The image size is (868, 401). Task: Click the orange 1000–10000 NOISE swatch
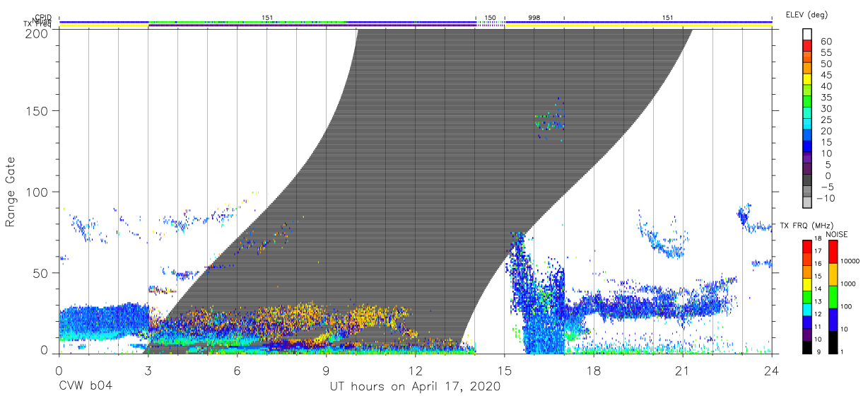[x=833, y=274]
